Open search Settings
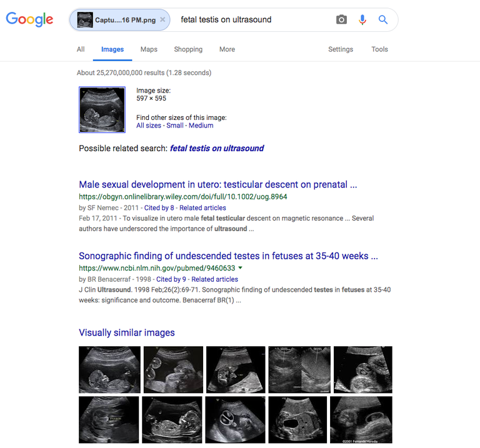Viewport: 480px width, 448px height. pyautogui.click(x=341, y=49)
